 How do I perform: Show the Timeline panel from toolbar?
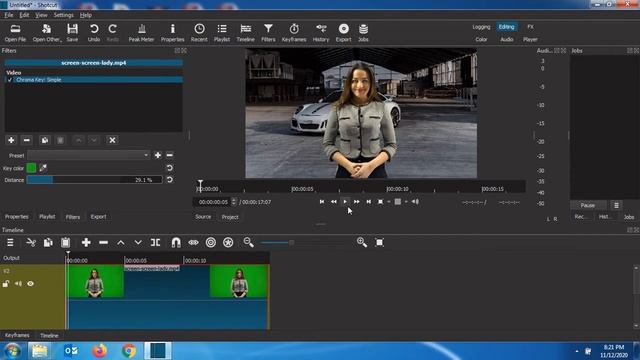(x=245, y=33)
